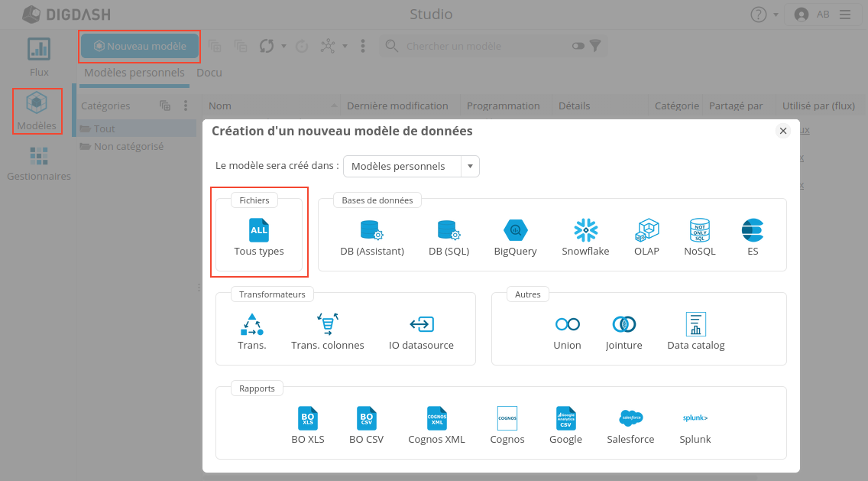Image resolution: width=868 pixels, height=481 pixels.
Task: Select the NoSQL database icon
Action: pos(700,231)
